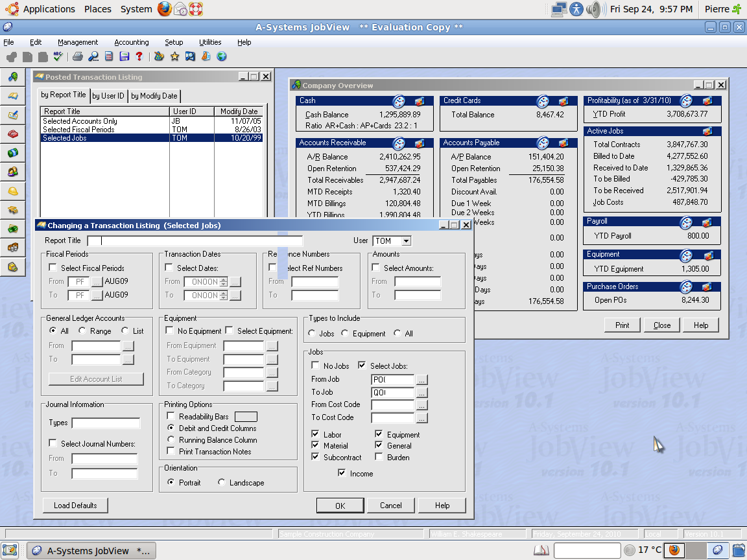Click into the Report Title text field

pyautogui.click(x=195, y=241)
